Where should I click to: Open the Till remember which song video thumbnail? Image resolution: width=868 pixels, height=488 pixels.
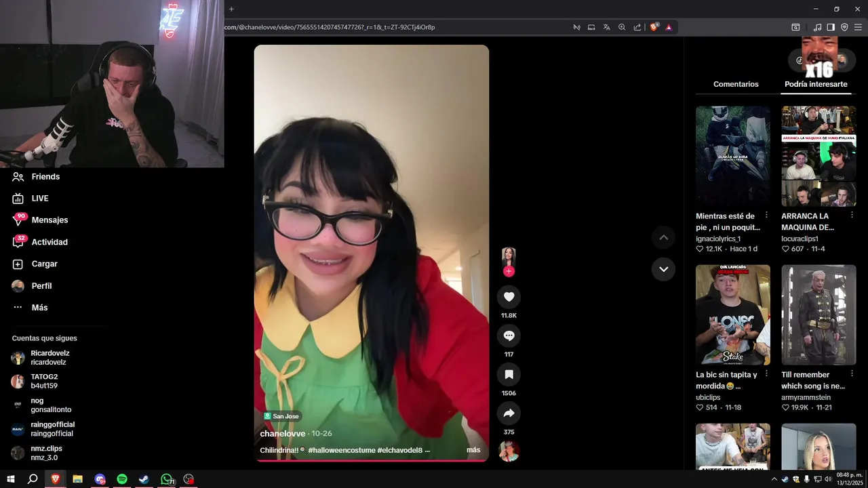(818, 315)
